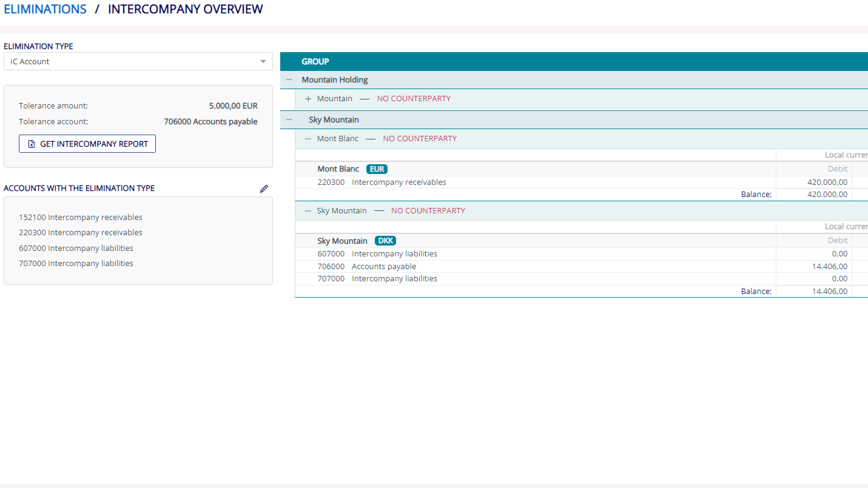
Task: Click the Eliminations breadcrumb link
Action: 45,9
